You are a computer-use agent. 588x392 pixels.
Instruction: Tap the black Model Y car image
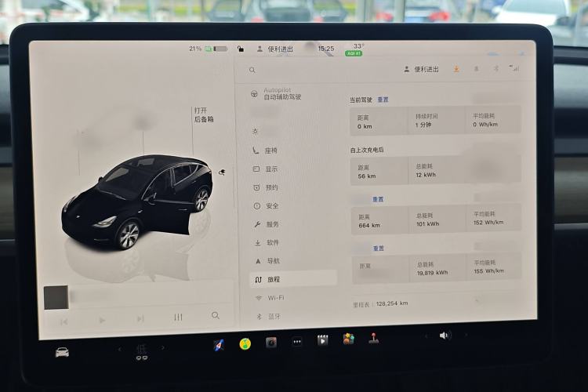point(138,201)
